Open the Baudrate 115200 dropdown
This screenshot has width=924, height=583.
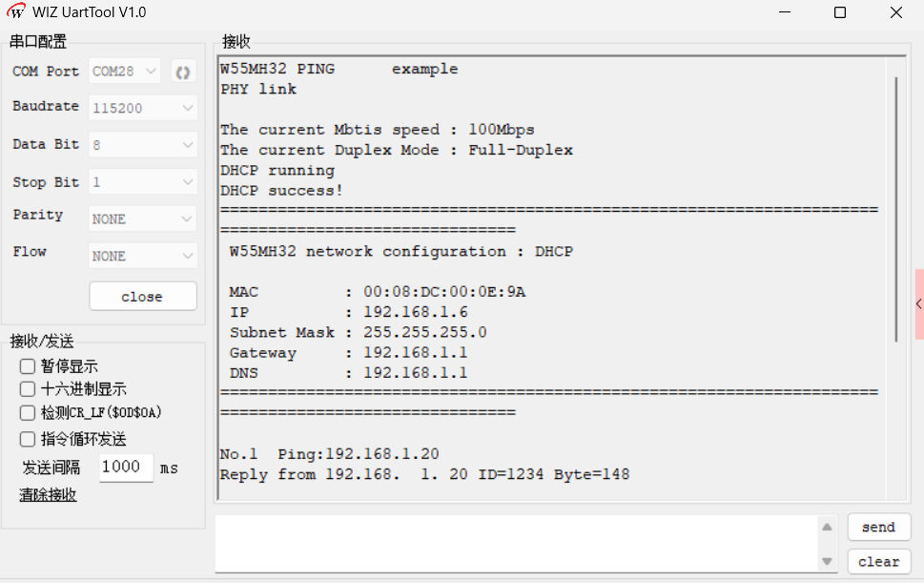click(143, 108)
